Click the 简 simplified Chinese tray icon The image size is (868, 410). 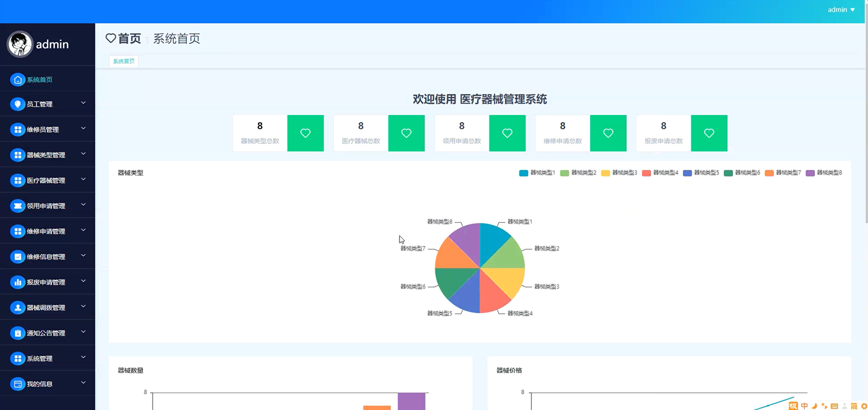[x=854, y=406]
